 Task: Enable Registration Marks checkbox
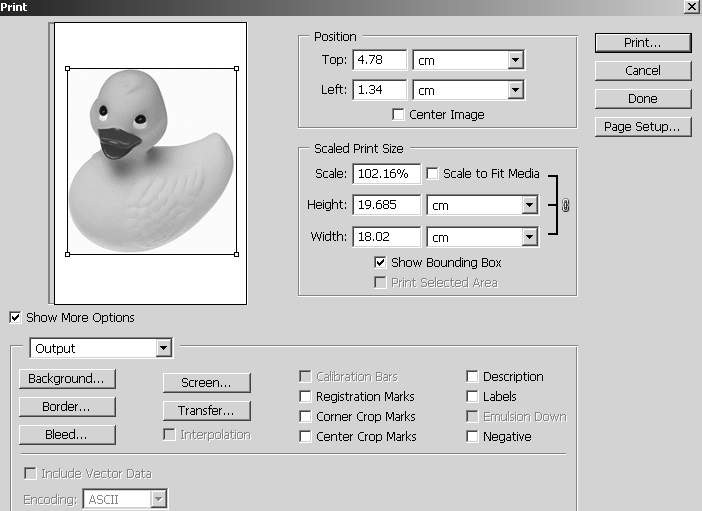click(x=305, y=396)
